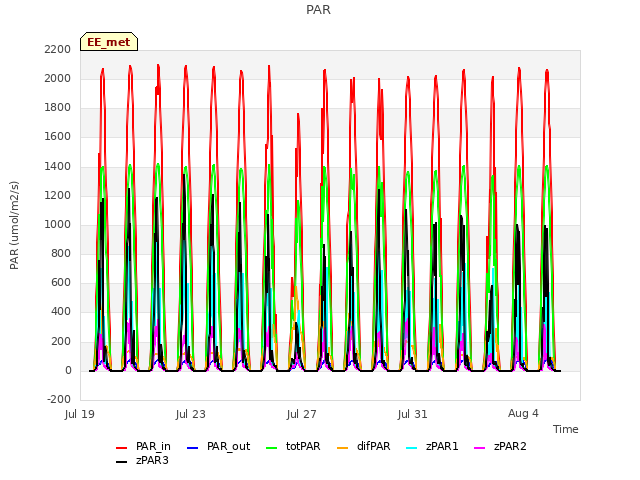Click the black zPAR3 legend swatch
Image resolution: width=640 pixels, height=480 pixels.
tap(122, 462)
